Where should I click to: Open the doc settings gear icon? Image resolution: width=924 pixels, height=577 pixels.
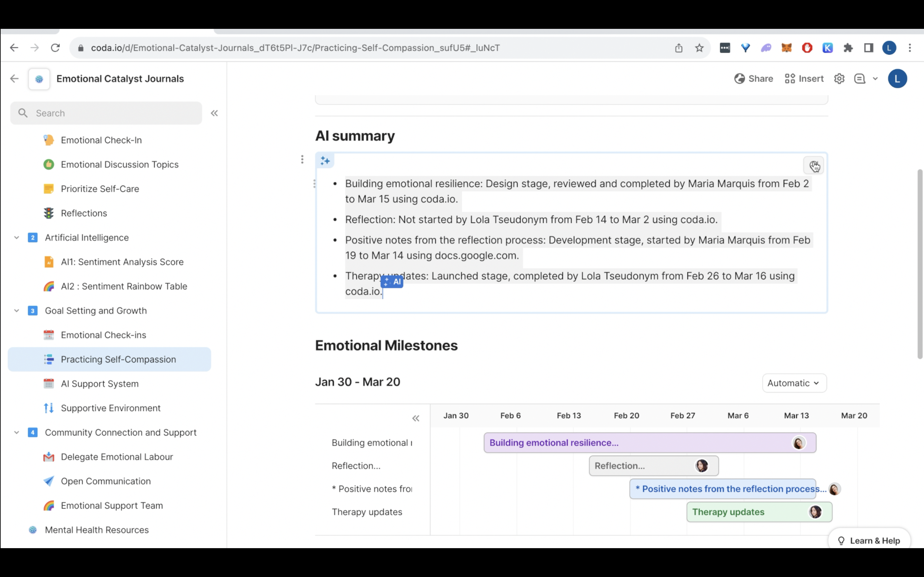[x=839, y=79]
